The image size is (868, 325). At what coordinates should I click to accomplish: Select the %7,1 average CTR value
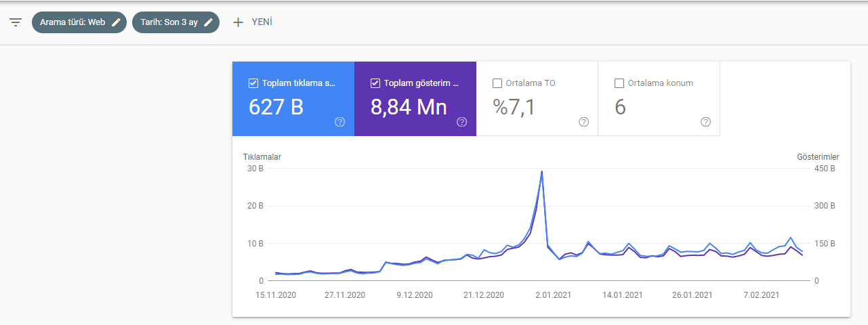coord(514,107)
